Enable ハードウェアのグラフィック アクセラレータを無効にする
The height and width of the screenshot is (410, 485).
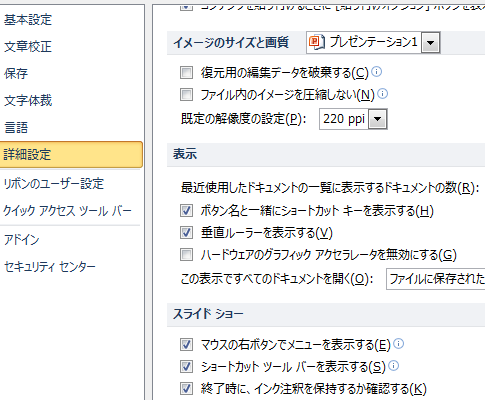coord(186,255)
